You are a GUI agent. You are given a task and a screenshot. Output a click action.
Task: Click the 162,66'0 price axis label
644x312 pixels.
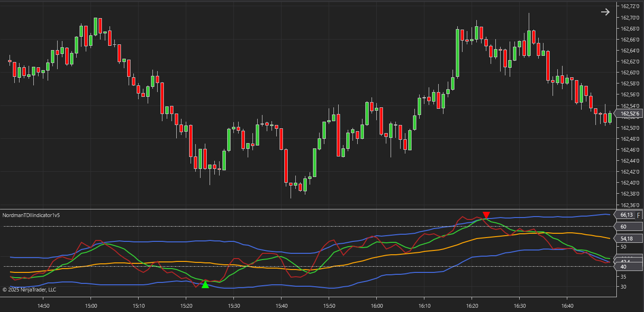click(630, 40)
